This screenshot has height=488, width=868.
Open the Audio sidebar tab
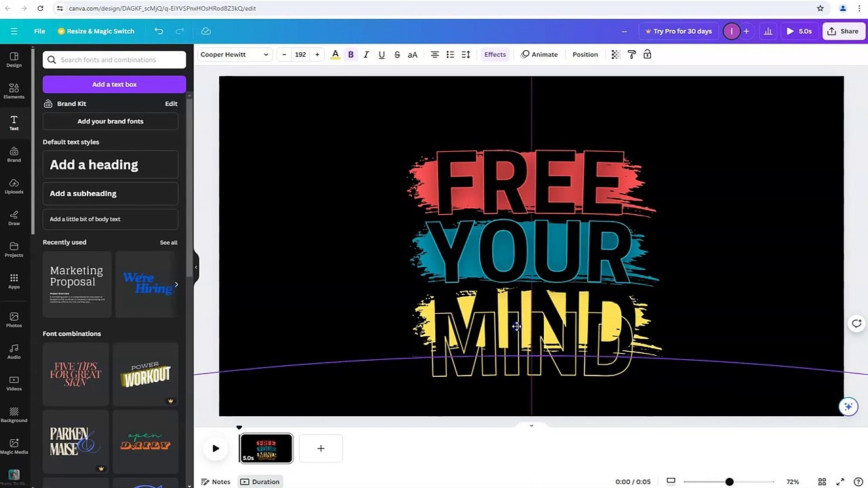point(14,352)
